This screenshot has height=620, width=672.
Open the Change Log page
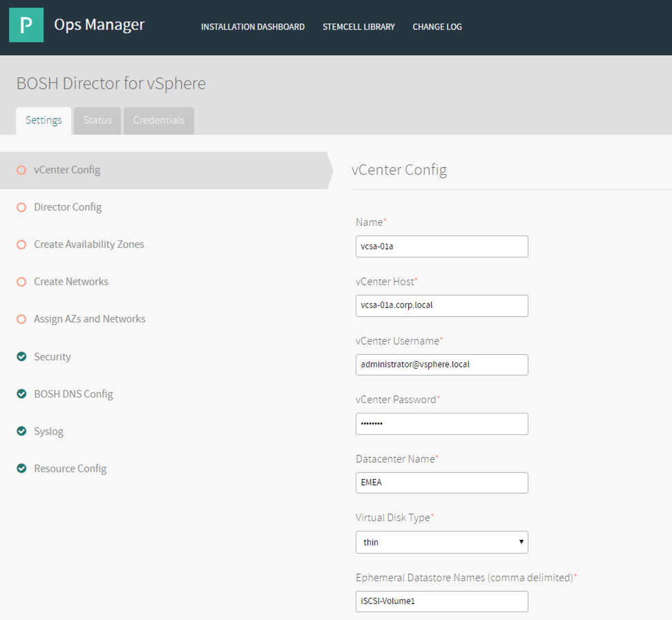tap(437, 27)
